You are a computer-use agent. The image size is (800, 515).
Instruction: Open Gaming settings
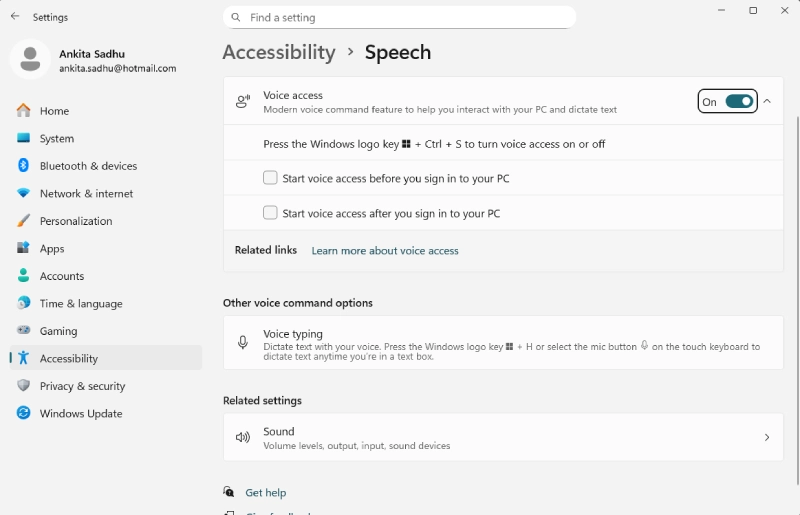(x=106, y=331)
